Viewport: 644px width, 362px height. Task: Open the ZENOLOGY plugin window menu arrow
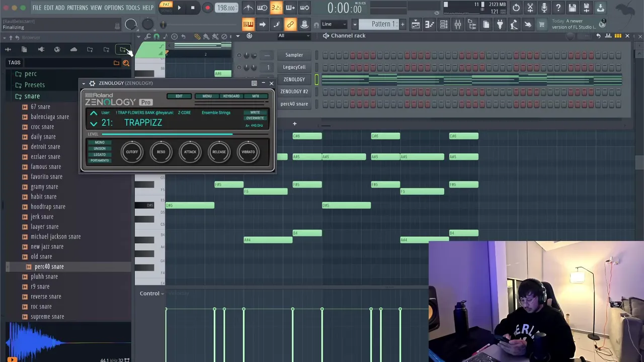click(84, 83)
